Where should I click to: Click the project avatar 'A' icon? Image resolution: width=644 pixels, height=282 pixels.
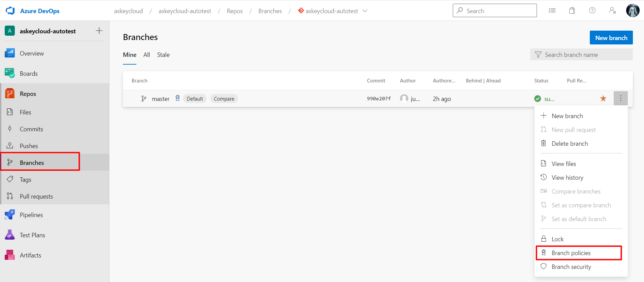[10, 31]
